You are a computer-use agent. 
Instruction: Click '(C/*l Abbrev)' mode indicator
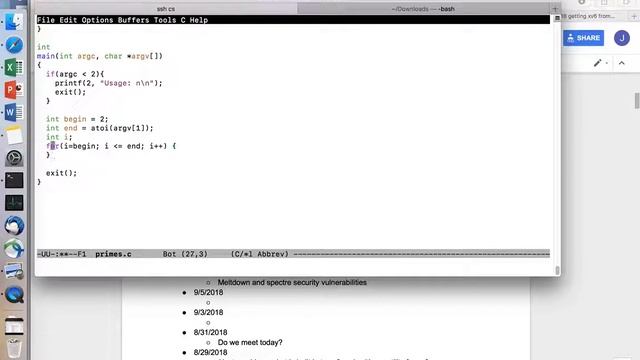point(260,254)
